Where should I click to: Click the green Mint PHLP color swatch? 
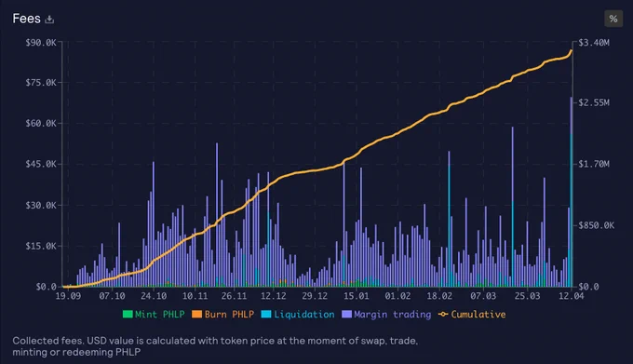(128, 314)
